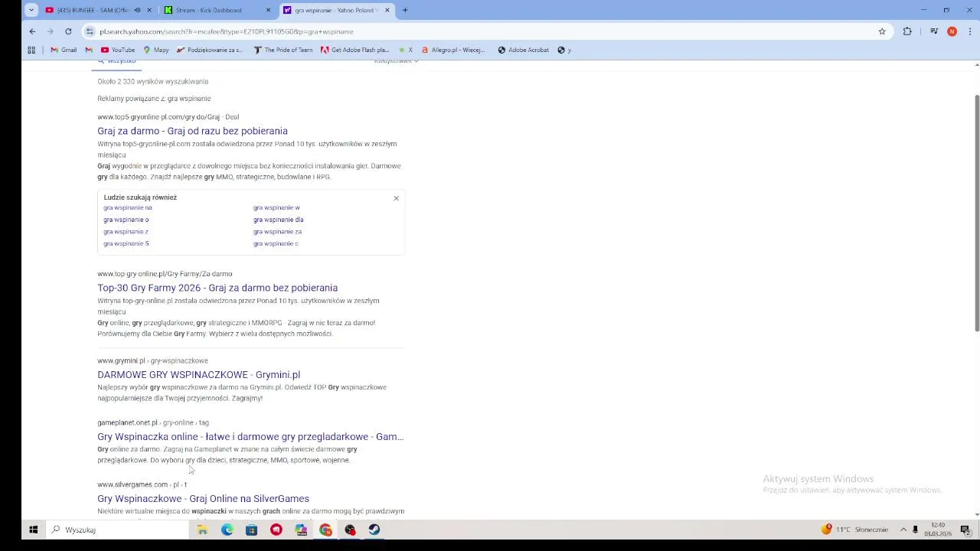
Task: Open the second Gmail M icon bookmark
Action: [89, 50]
